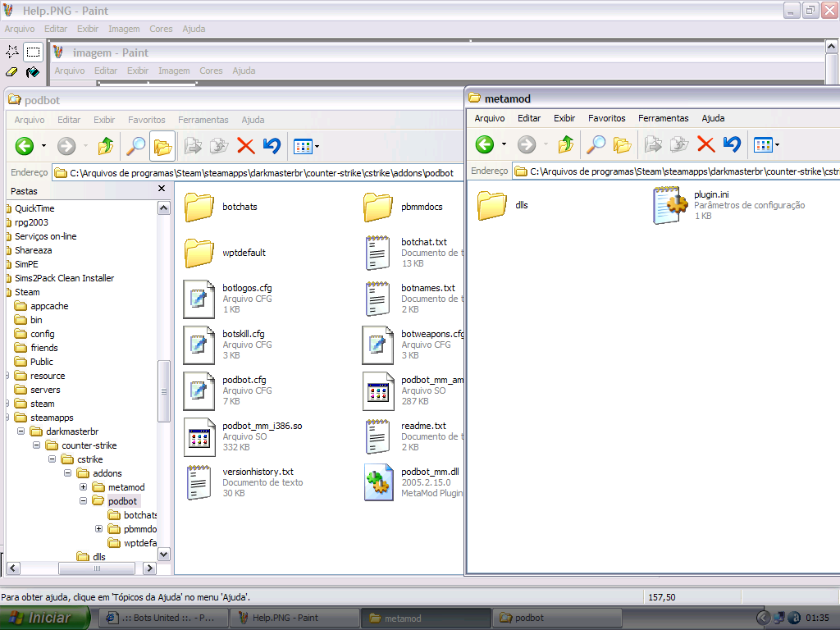
Task: Select the pbmmdocs folder icon
Action: 377,208
